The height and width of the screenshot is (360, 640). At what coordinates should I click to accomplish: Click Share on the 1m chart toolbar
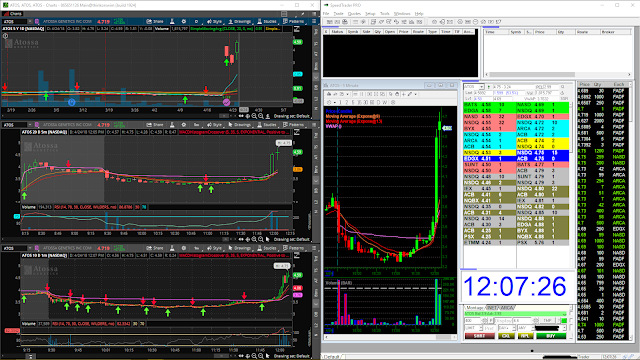pyautogui.click(x=155, y=248)
